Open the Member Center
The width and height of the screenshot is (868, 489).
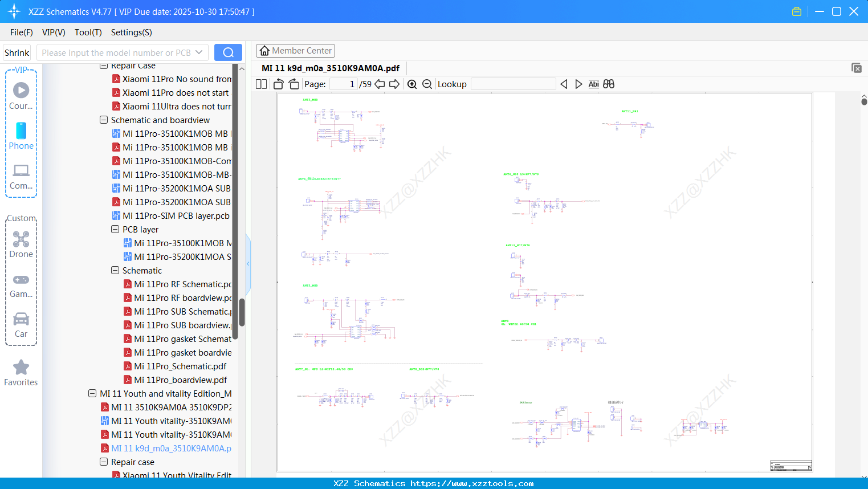point(295,51)
